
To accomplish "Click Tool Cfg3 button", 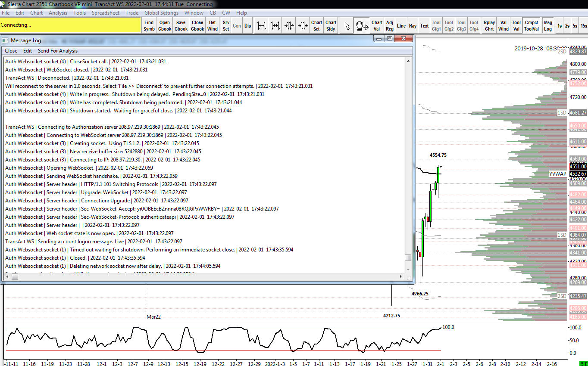I will pyautogui.click(x=461, y=26).
